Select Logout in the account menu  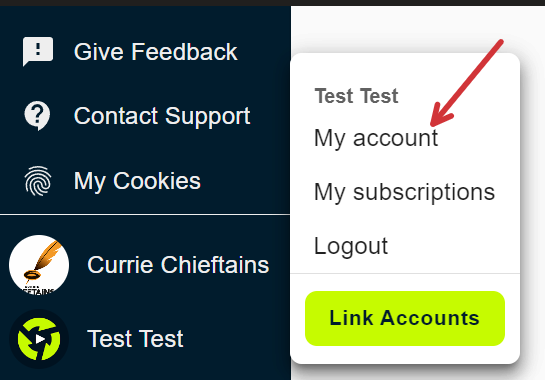click(x=351, y=246)
